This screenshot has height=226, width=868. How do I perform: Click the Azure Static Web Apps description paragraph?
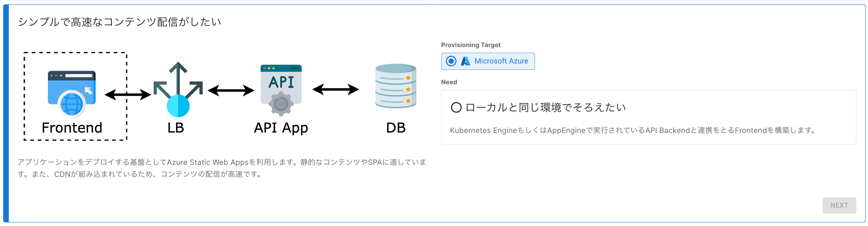pyautogui.click(x=222, y=168)
